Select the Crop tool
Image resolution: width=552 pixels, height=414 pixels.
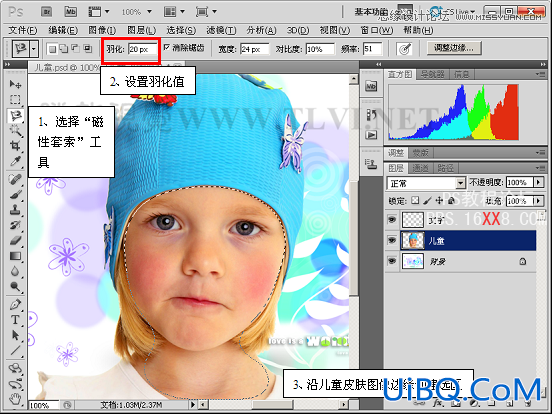pos(15,145)
